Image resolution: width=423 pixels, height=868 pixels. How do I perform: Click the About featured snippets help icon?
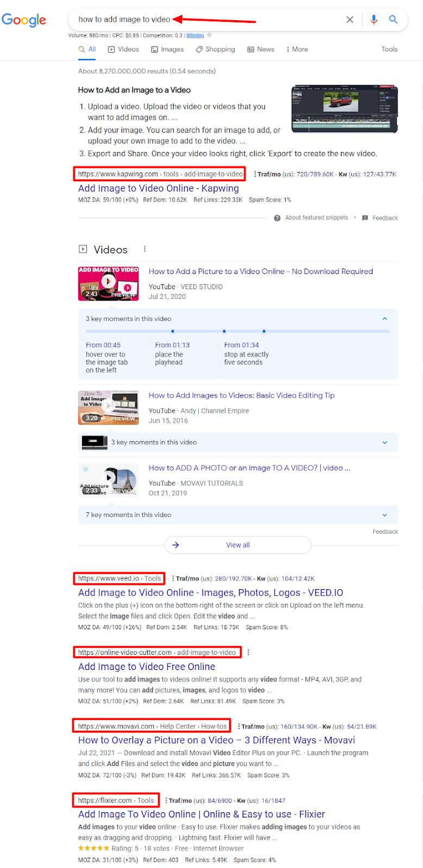pyautogui.click(x=277, y=218)
